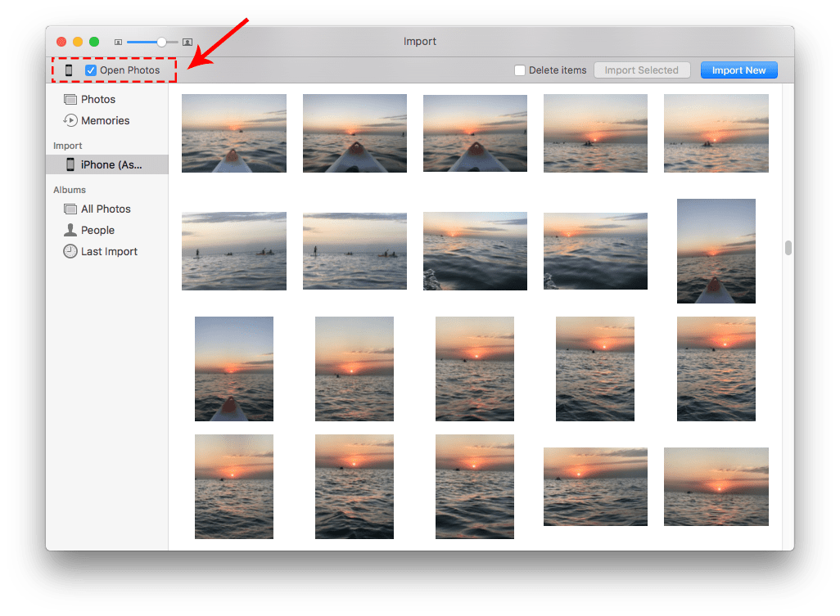Select the People label in the sidebar
Screen dimensions: 840x616
pos(97,230)
